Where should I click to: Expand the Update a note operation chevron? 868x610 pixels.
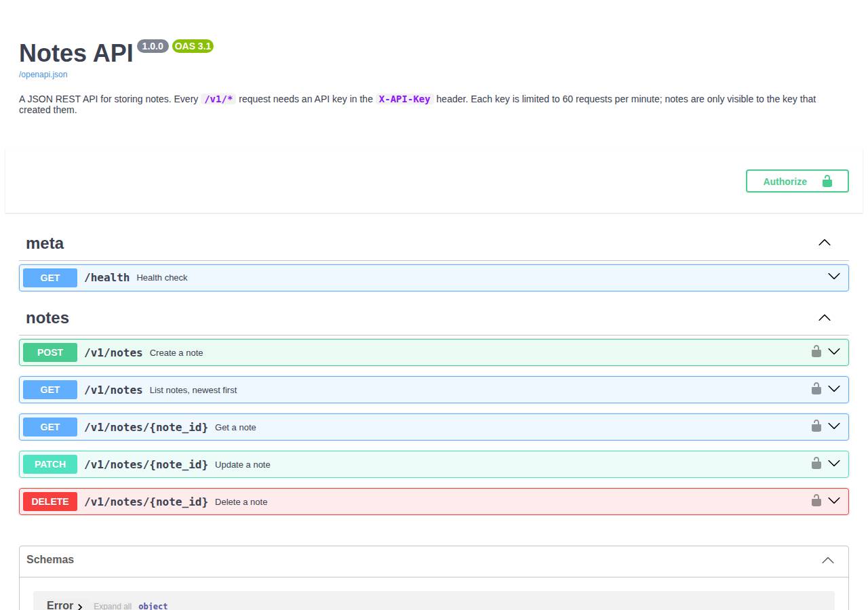pos(834,463)
